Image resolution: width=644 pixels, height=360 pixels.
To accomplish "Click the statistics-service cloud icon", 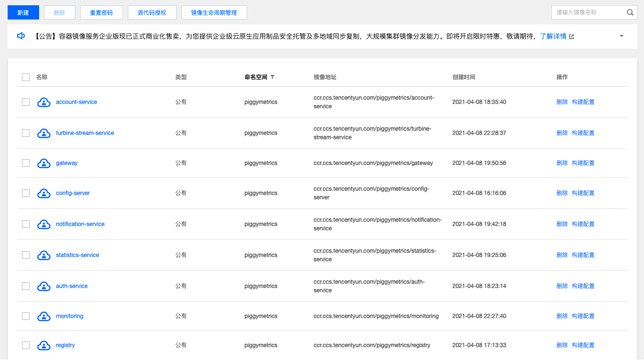I will click(44, 255).
